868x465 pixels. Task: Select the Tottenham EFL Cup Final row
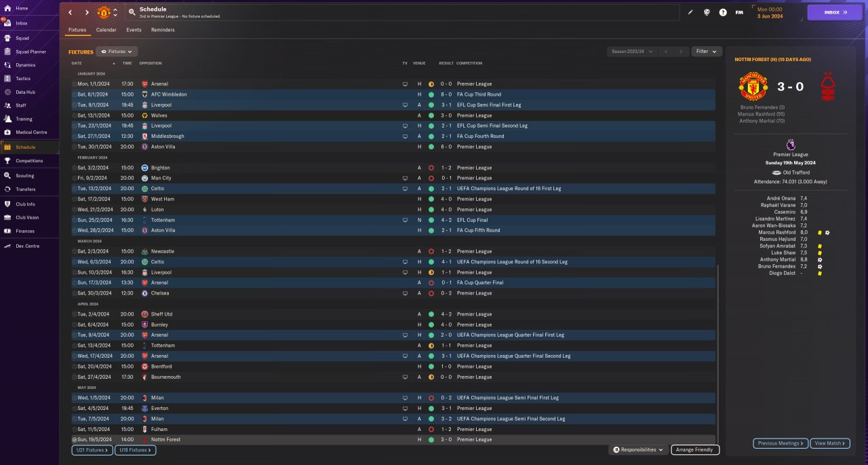point(393,220)
